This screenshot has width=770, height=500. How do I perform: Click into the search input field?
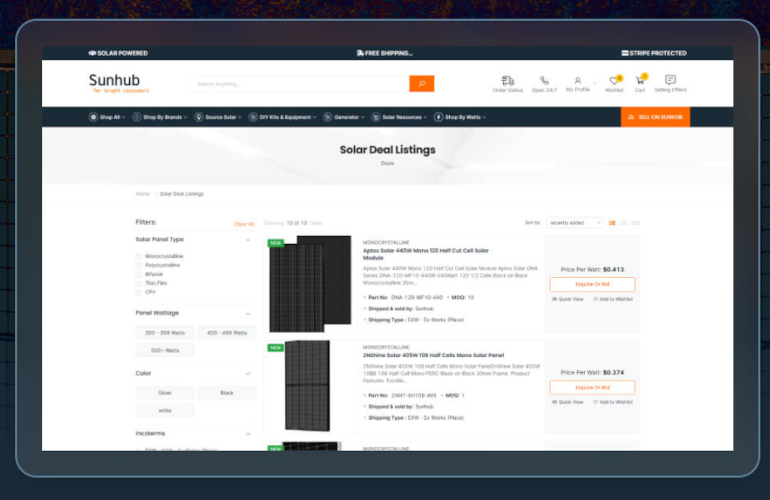(x=300, y=84)
